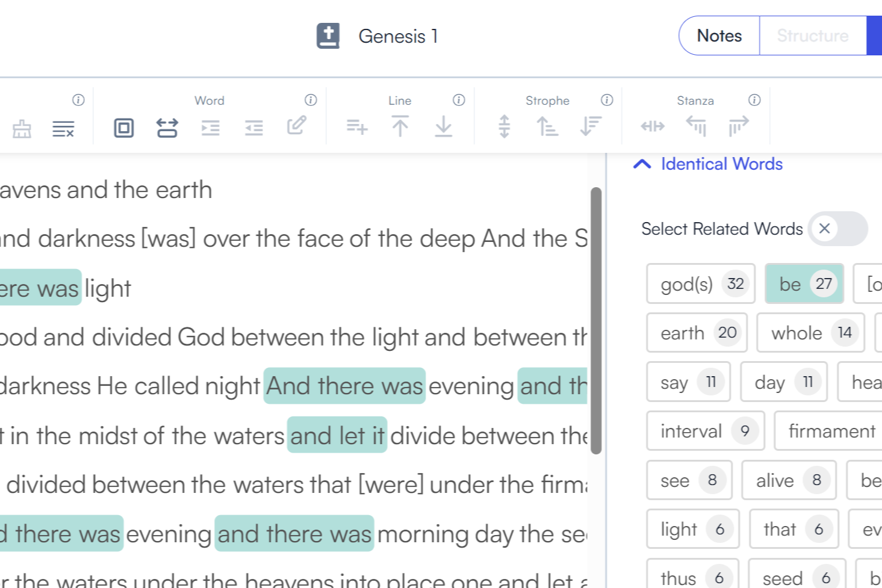Switch to the Structure tab
Viewport: 882px width, 588px height.
812,36
